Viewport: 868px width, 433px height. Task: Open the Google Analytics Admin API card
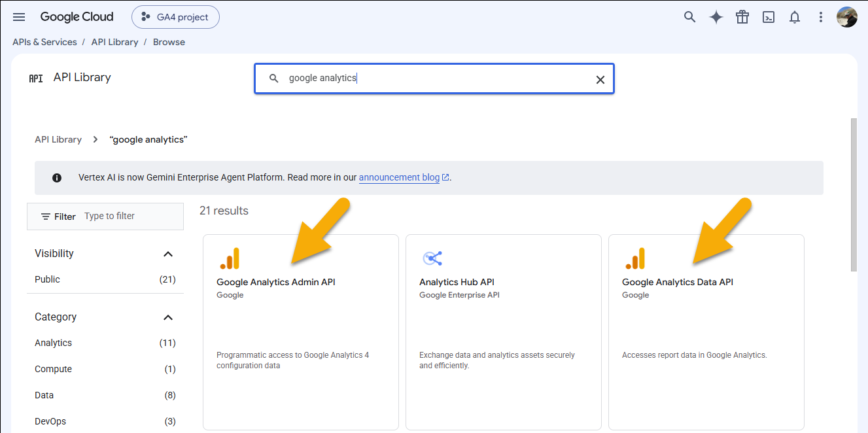(x=301, y=332)
